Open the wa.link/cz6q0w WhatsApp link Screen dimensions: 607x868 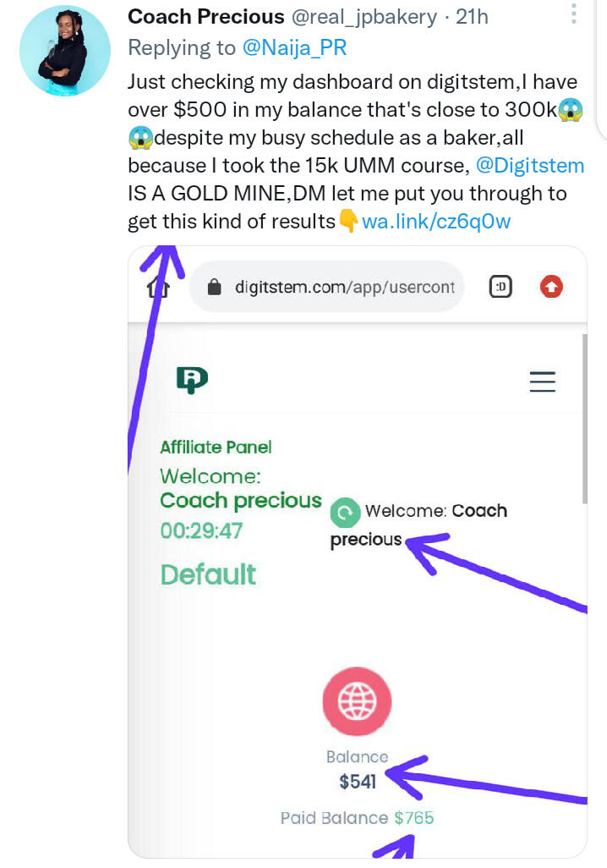point(436,222)
